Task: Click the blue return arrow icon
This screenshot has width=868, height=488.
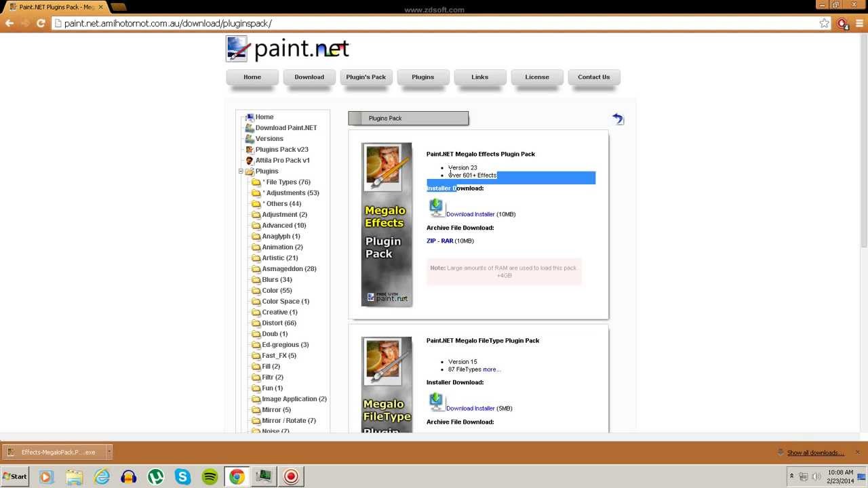Action: pos(618,119)
